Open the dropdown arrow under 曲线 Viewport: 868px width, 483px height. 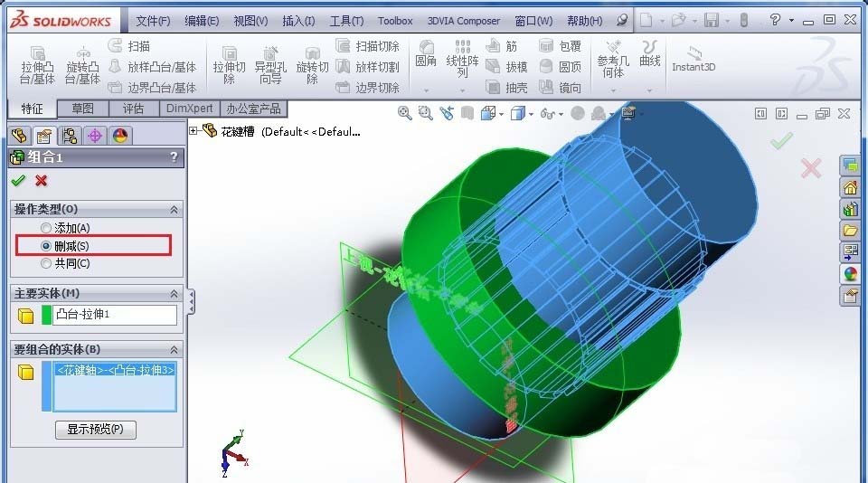(x=649, y=90)
